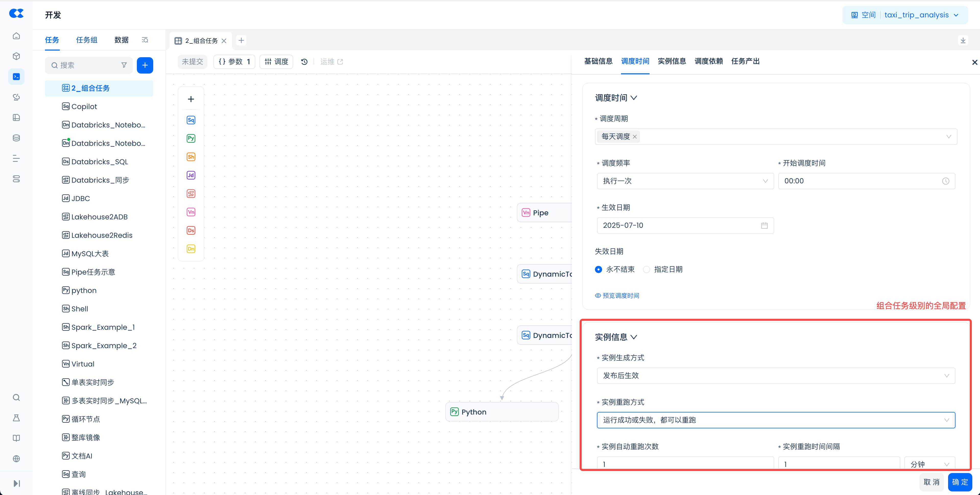Click the Python node icon in canvas palette
980x495 pixels.
click(x=191, y=138)
